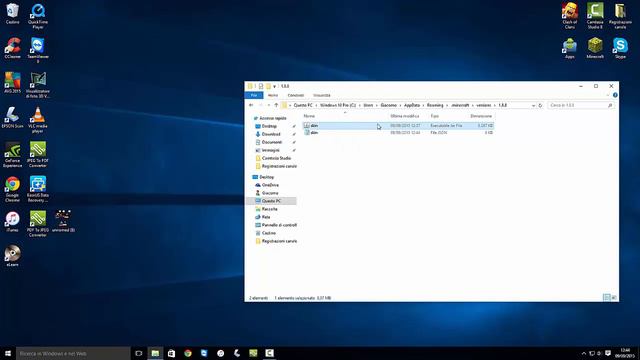Jump to Questo PC in address path
Screen dimensions: 640x360
point(303,105)
